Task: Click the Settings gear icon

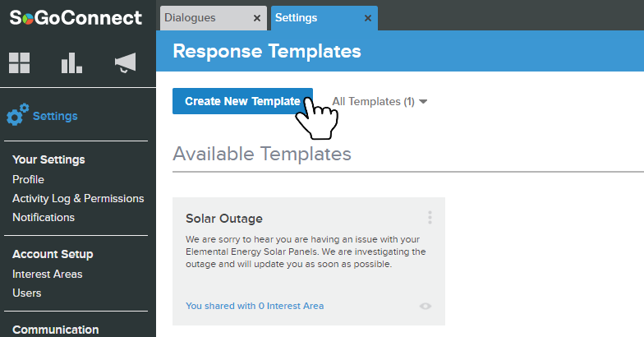Action: (18, 115)
